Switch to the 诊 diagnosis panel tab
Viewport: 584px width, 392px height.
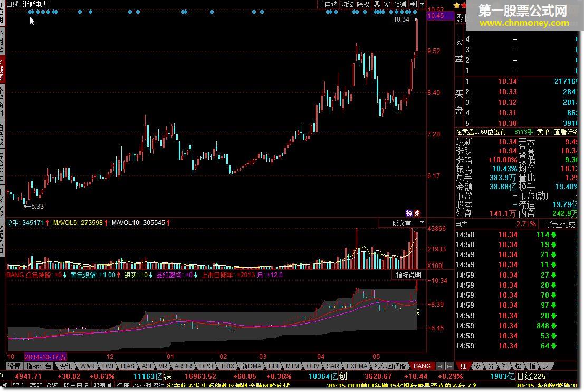pos(477,366)
